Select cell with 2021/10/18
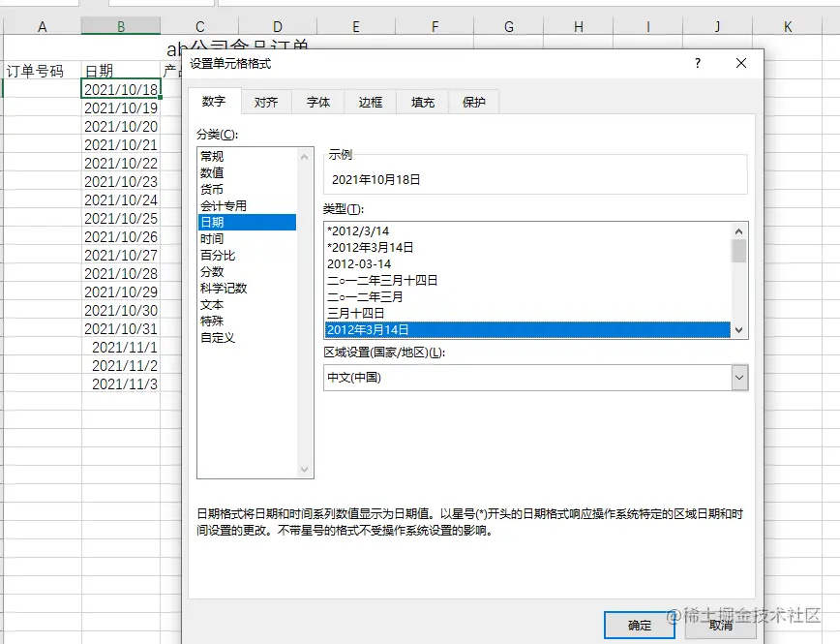 pyautogui.click(x=121, y=89)
